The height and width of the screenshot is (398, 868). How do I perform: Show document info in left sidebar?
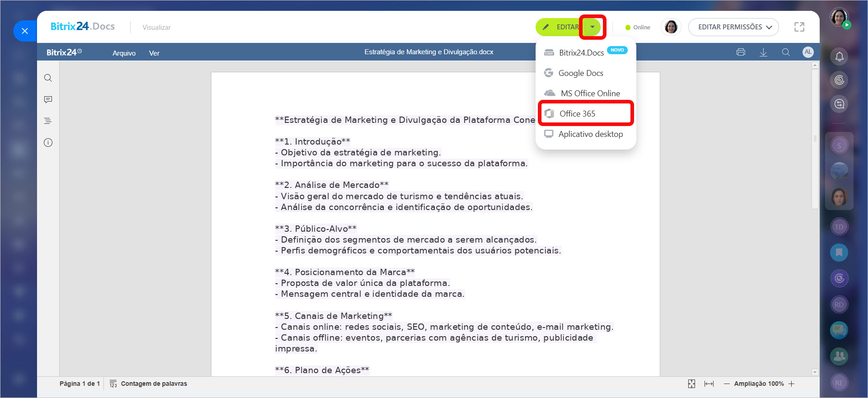[x=48, y=143]
